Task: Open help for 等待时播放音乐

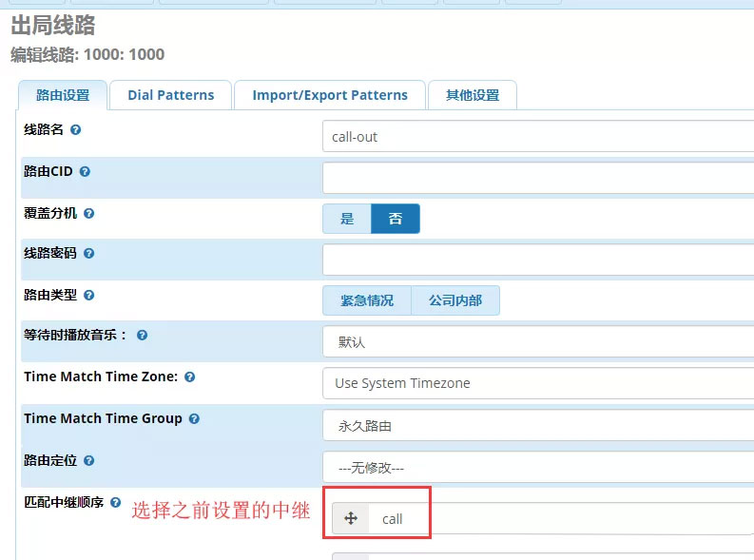Action: [142, 336]
